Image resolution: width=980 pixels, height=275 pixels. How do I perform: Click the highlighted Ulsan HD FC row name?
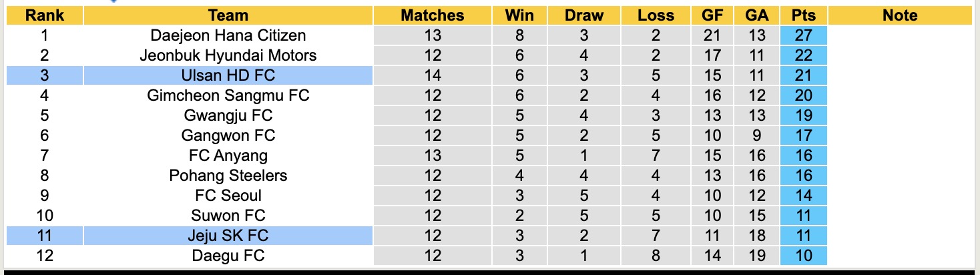point(228,75)
